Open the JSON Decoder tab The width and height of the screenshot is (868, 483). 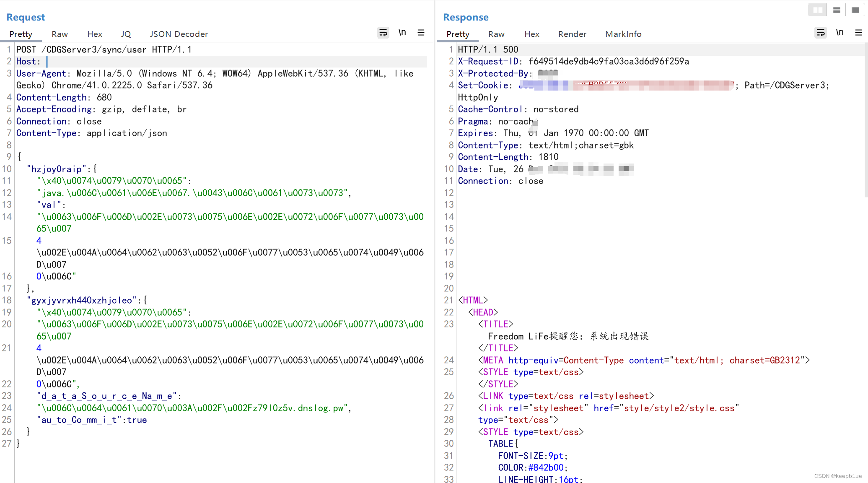point(179,34)
